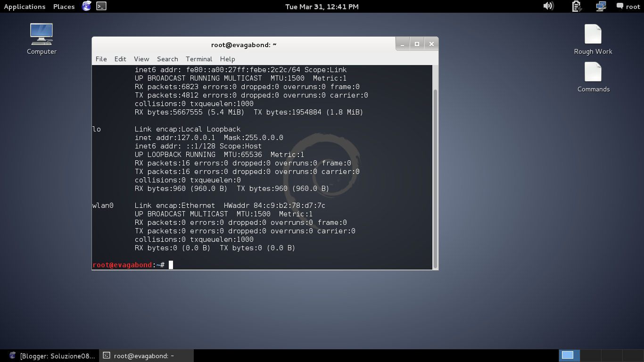Image resolution: width=644 pixels, height=362 pixels.
Task: Open the chat bubble icon beside root
Action: click(x=619, y=6)
